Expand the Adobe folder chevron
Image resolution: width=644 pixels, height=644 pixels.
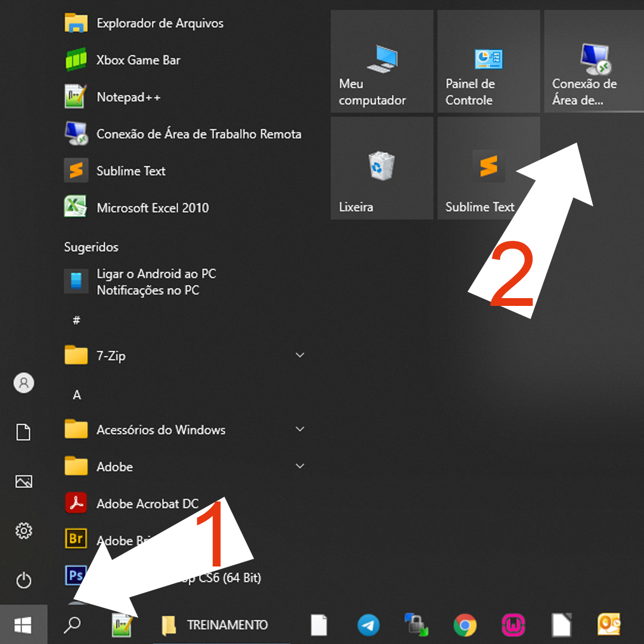300,466
